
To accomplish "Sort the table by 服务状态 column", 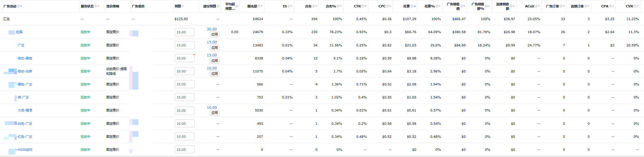I will point(98,6).
